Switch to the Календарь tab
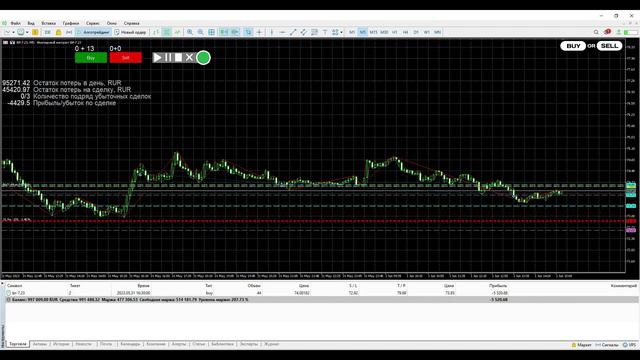The width and height of the screenshot is (640, 360). click(130, 344)
